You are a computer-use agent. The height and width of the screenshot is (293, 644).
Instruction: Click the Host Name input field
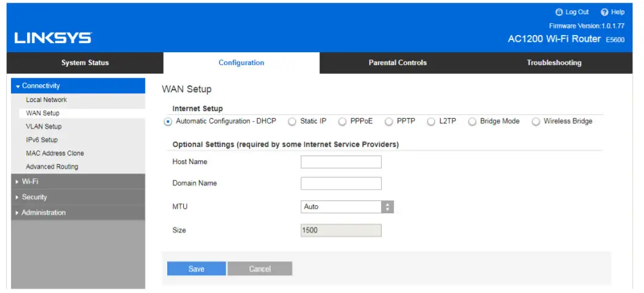(x=341, y=162)
